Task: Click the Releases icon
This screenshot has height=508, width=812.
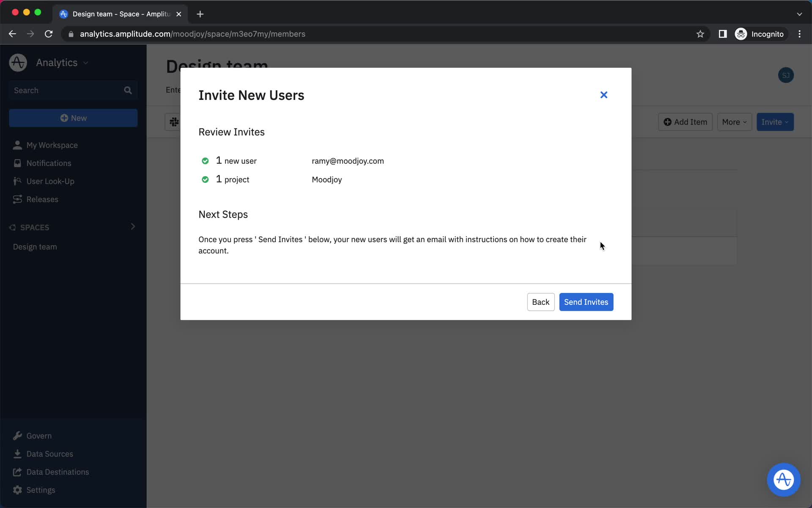Action: (17, 199)
